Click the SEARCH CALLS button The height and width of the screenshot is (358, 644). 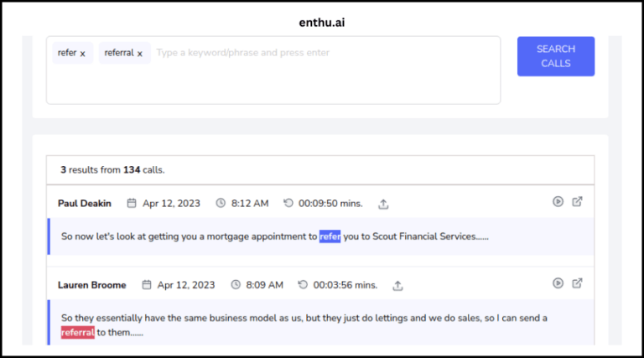[556, 56]
